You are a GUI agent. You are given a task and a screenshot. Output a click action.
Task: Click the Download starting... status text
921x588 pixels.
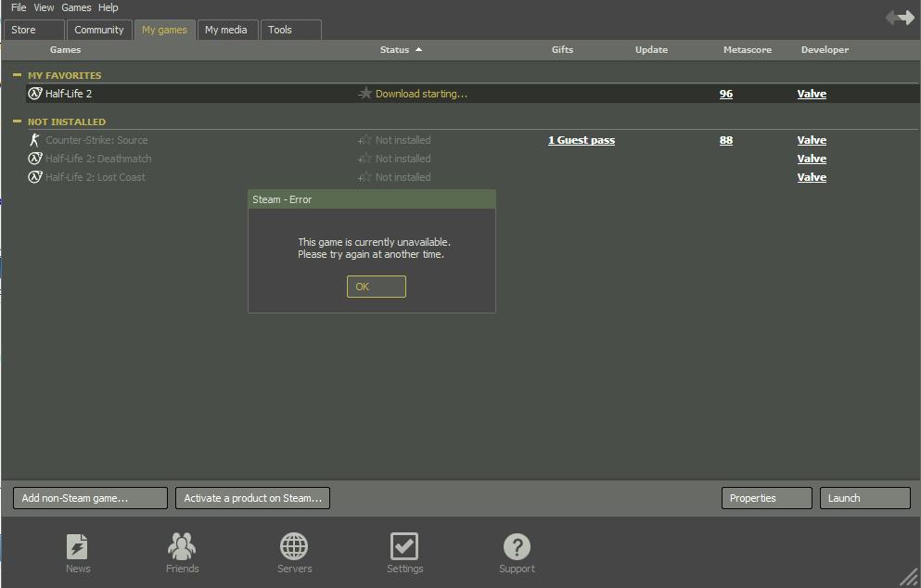coord(421,94)
